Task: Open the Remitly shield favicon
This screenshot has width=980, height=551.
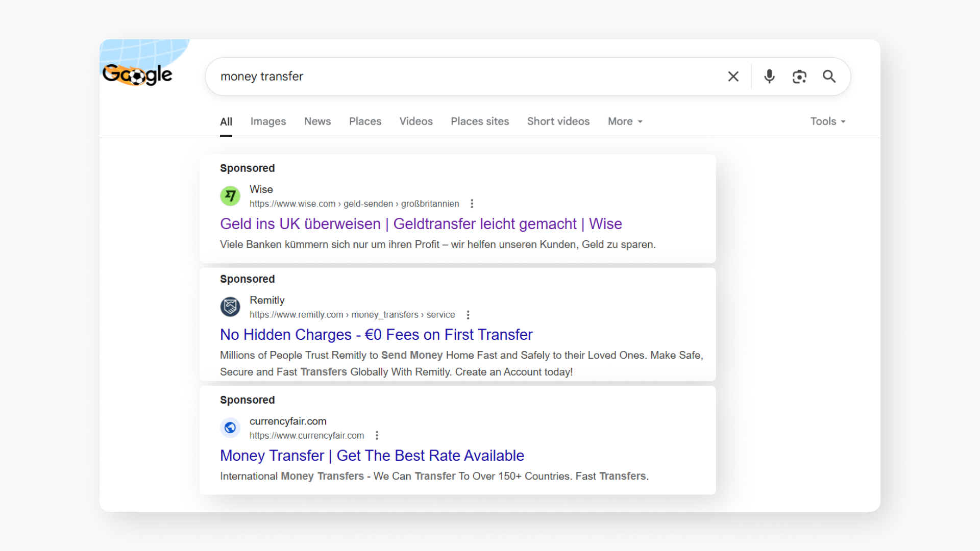Action: 230,307
